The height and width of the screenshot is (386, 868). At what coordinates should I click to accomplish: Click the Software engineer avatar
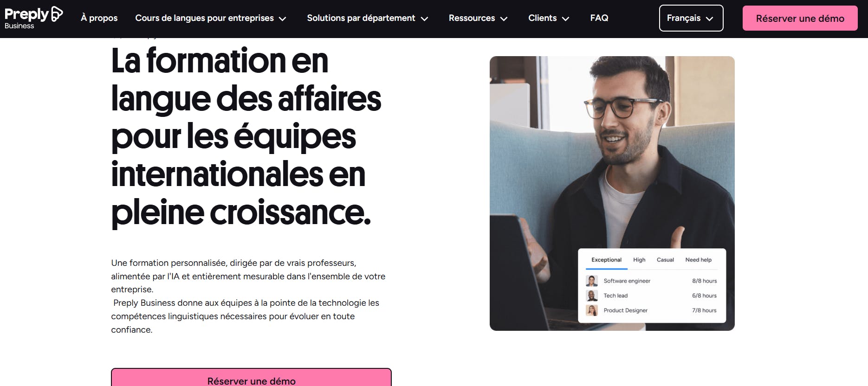tap(592, 281)
